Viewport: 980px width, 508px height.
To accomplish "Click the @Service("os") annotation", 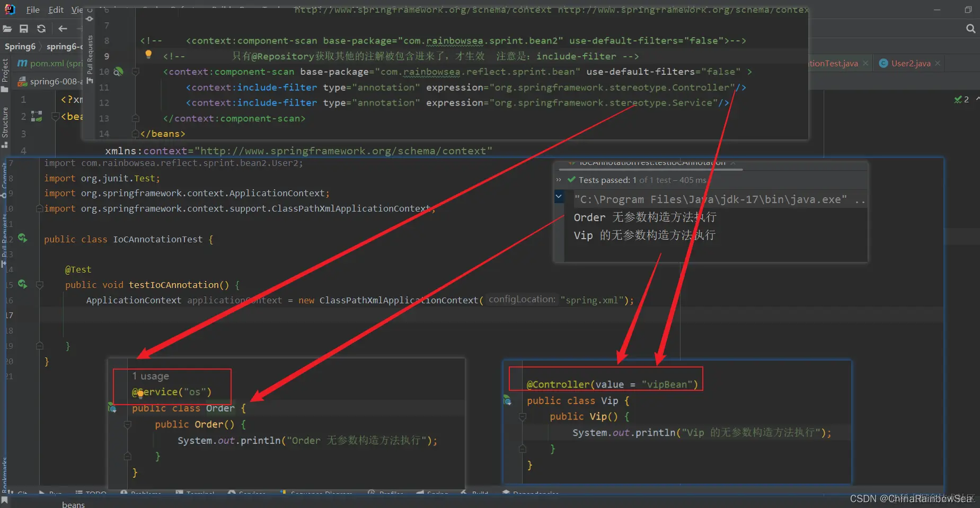I will click(172, 392).
